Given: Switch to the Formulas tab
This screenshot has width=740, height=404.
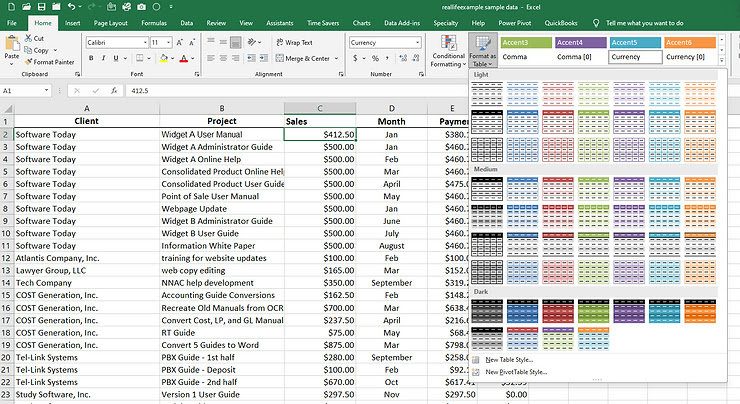Looking at the screenshot, I should coord(154,23).
